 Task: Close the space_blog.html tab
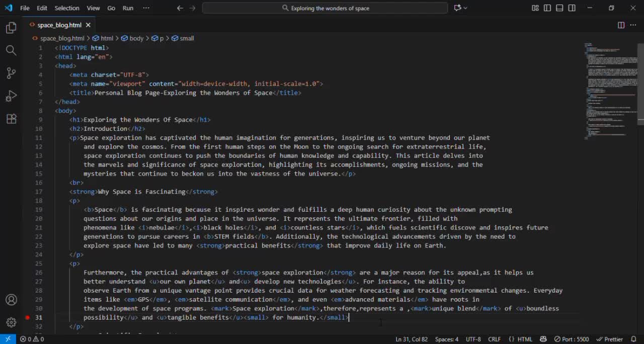(88, 25)
